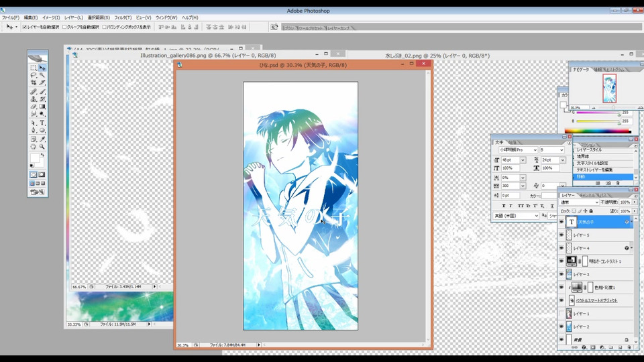The image size is (644, 362).
Task: Click the navigator thumbnail preview
Action: [609, 88]
